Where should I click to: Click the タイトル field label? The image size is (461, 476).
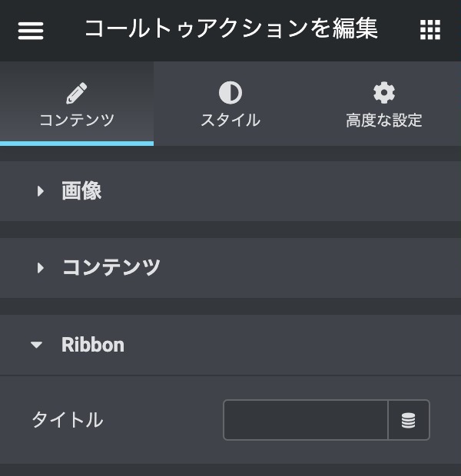click(67, 420)
